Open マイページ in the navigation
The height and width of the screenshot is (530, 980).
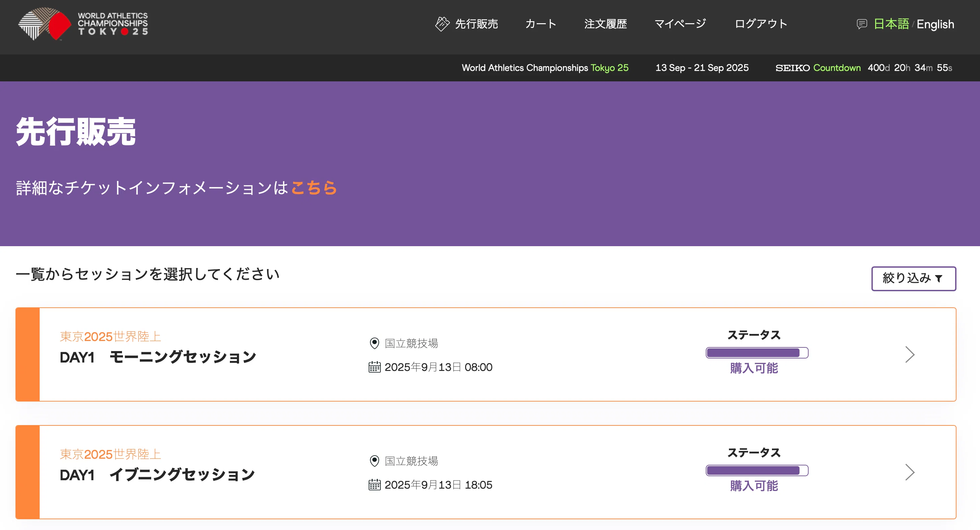point(680,24)
